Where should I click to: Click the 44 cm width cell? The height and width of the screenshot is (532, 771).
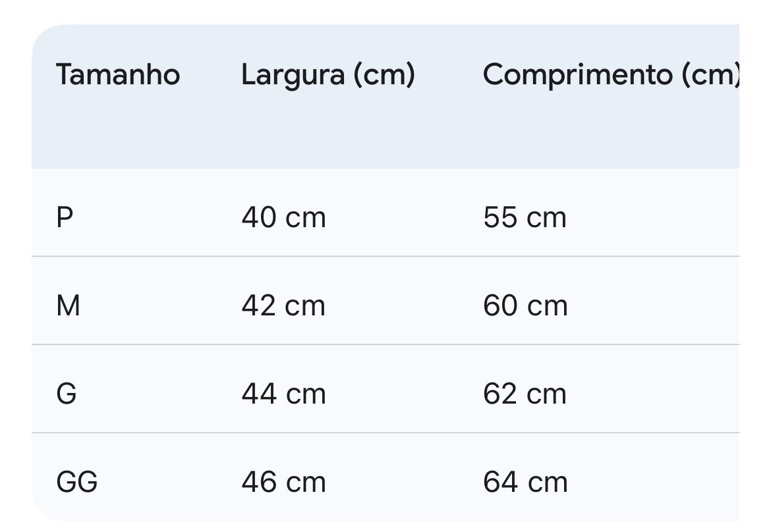point(283,394)
